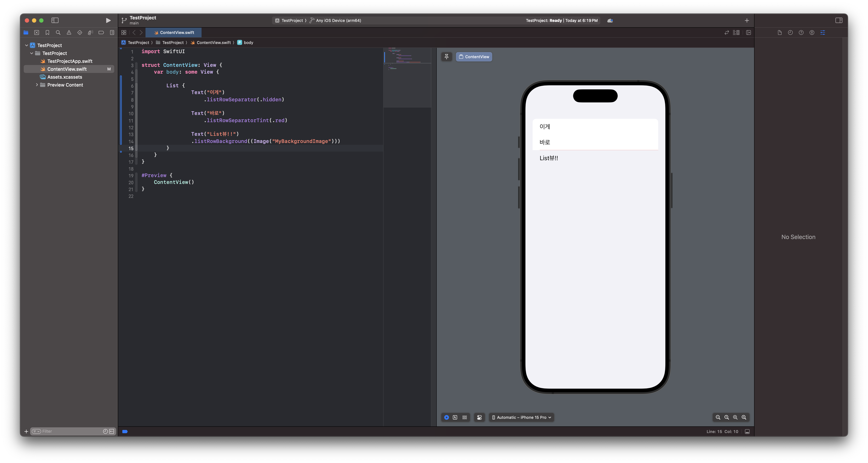
Task: Expand the Preview Content folder
Action: 37,85
